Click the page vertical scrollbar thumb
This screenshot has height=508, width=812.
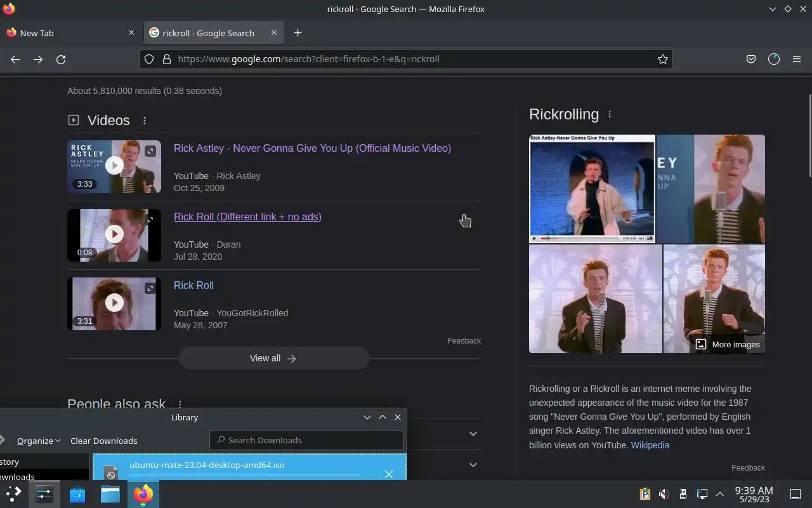809,135
